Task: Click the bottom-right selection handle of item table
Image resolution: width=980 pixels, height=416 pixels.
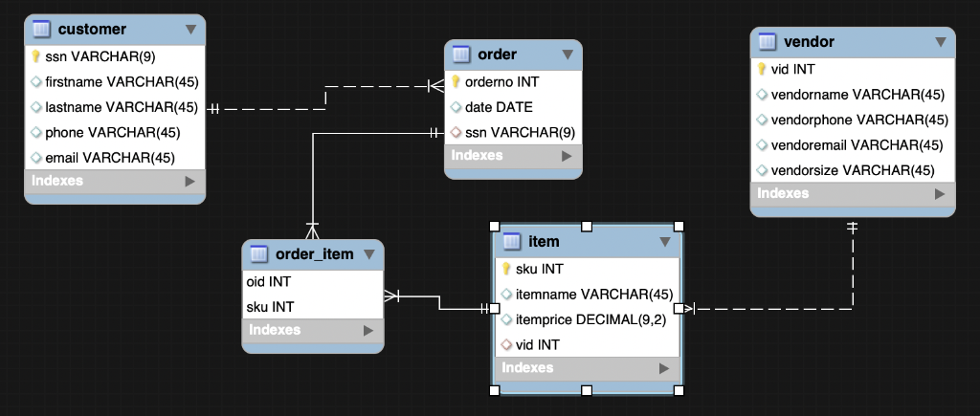Action: pyautogui.click(x=679, y=390)
